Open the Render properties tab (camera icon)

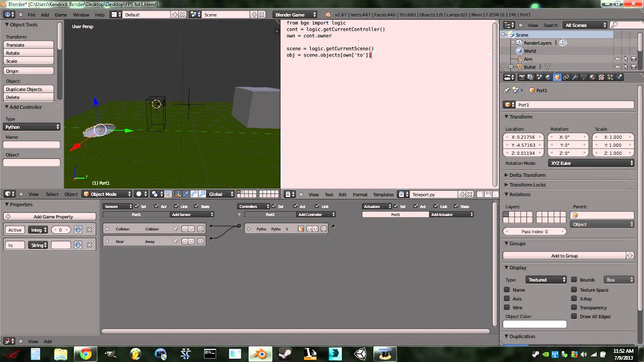pos(522,77)
